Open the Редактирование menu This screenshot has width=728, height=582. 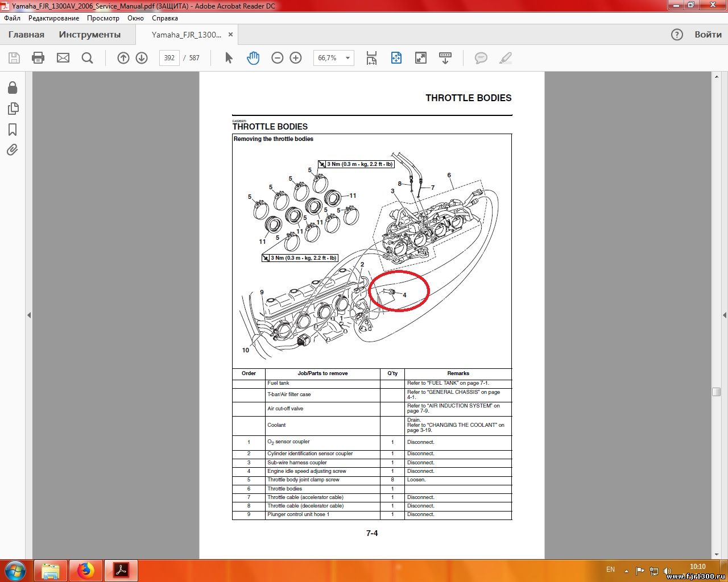(x=53, y=18)
